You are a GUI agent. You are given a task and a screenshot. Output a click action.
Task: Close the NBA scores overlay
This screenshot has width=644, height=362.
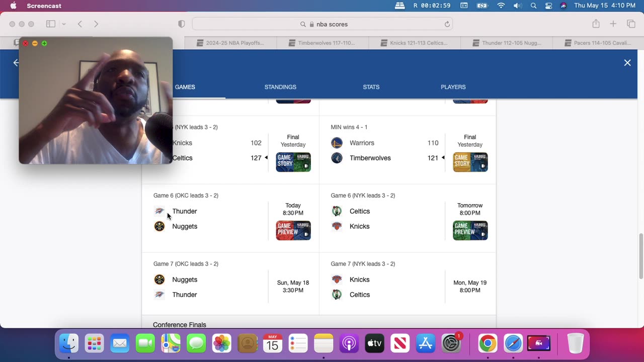(x=627, y=63)
